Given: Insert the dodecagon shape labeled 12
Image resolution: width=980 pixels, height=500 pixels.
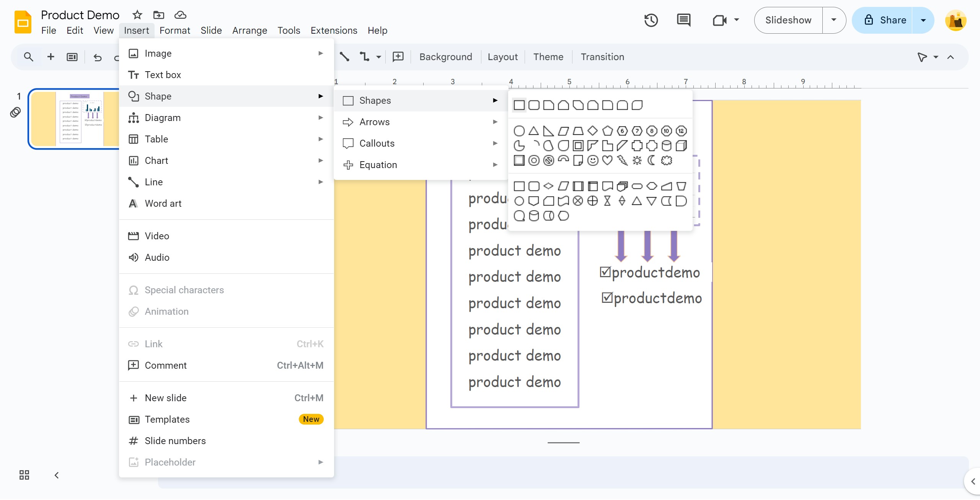Looking at the screenshot, I should [x=681, y=131].
